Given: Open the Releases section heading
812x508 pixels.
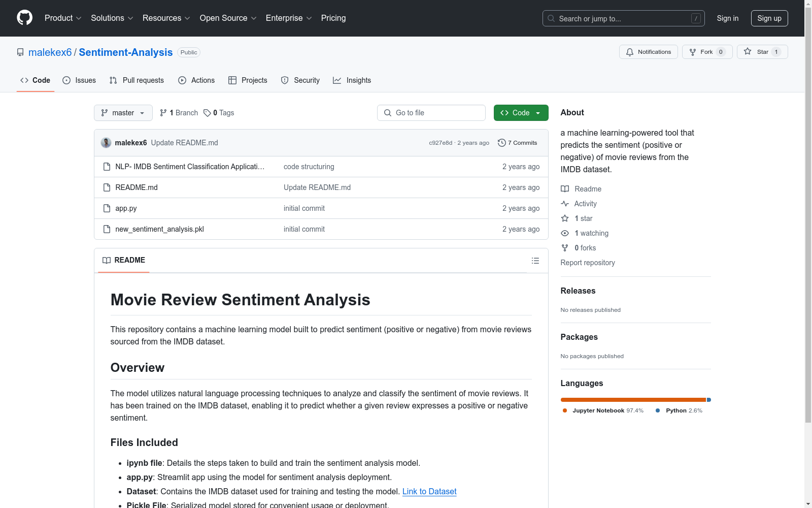Looking at the screenshot, I should click(578, 291).
